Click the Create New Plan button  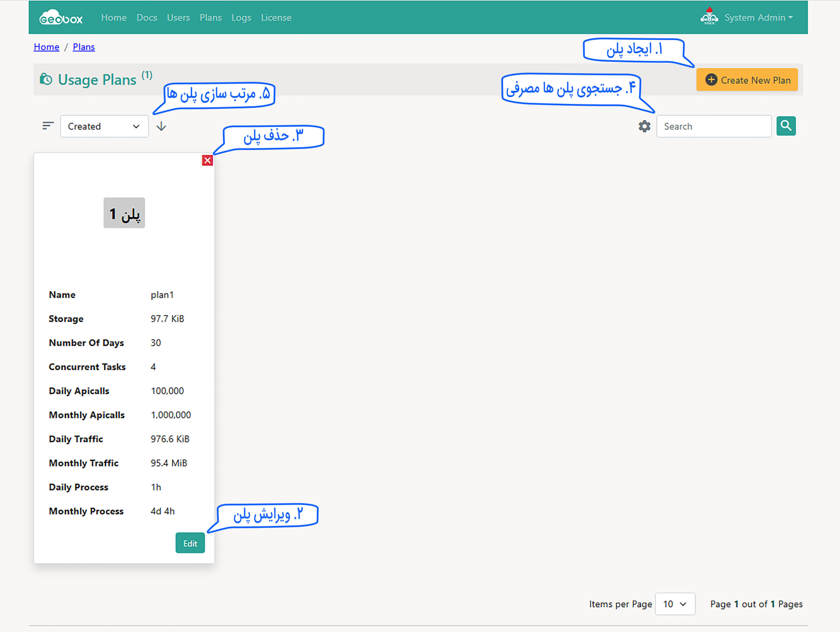[746, 80]
